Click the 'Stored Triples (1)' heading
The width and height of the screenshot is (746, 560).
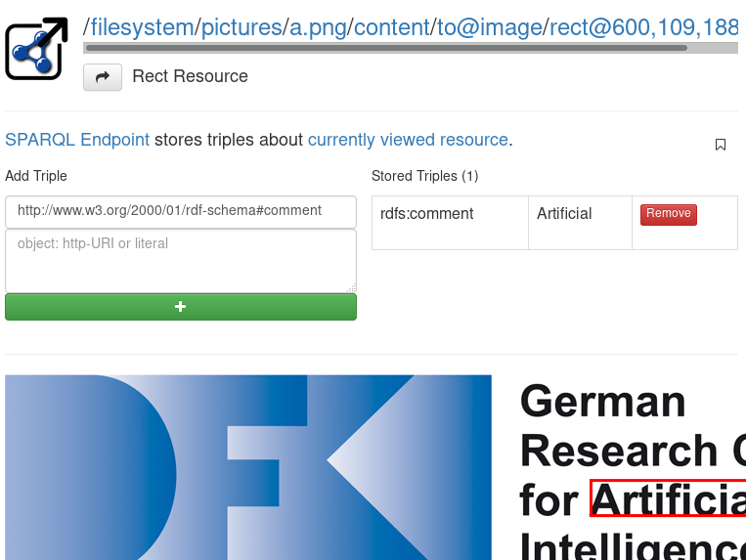[x=425, y=176]
